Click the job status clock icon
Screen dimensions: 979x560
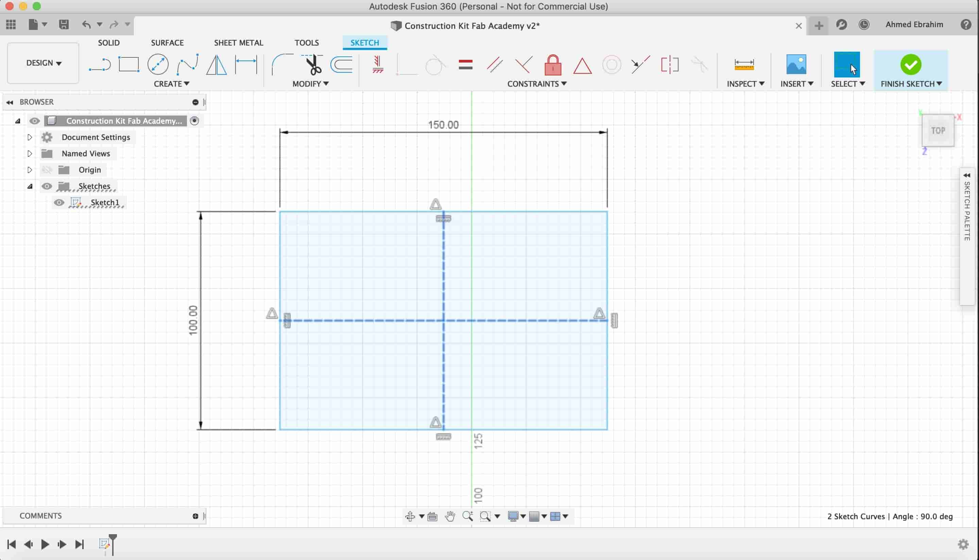point(864,24)
